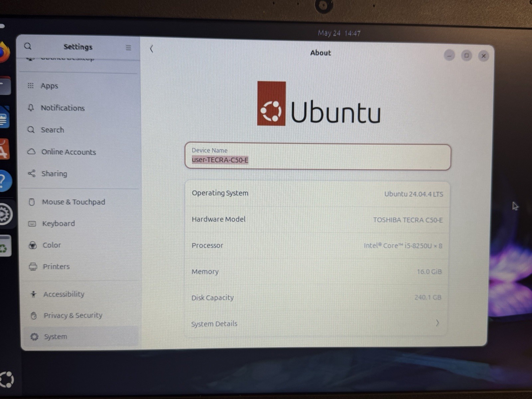Click the Hardware Model row label
This screenshot has width=532, height=399.
(218, 219)
